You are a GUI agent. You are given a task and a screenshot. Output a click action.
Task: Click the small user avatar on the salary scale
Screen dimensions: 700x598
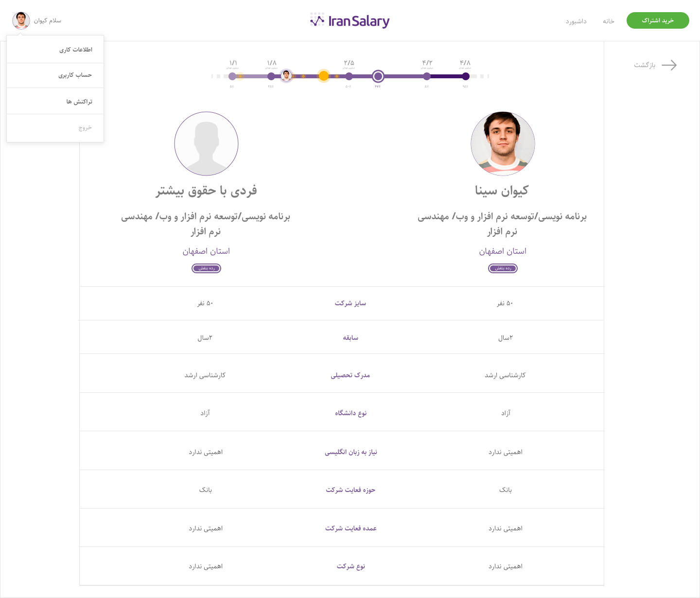click(x=287, y=76)
